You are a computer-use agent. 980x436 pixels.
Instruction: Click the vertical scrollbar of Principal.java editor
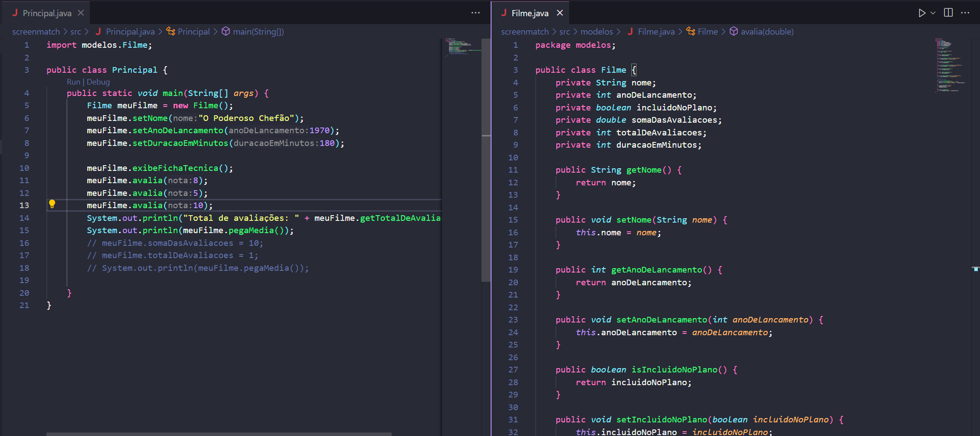[486, 160]
